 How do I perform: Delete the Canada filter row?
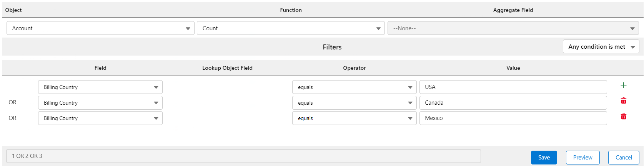624,101
